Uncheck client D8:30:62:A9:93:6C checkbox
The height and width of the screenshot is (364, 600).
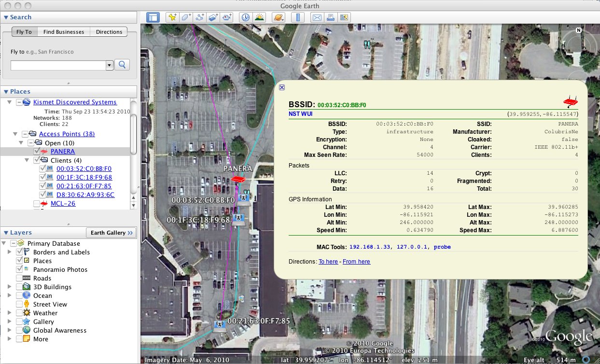point(42,195)
